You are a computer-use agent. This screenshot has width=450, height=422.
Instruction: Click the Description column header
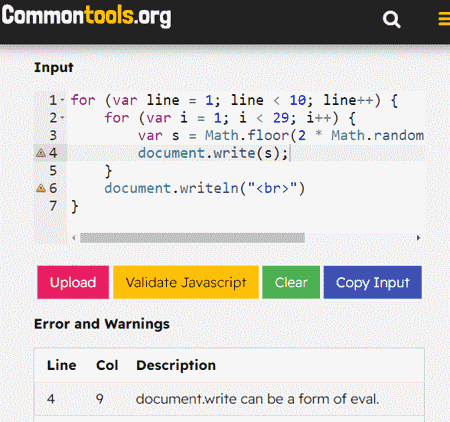[176, 365]
